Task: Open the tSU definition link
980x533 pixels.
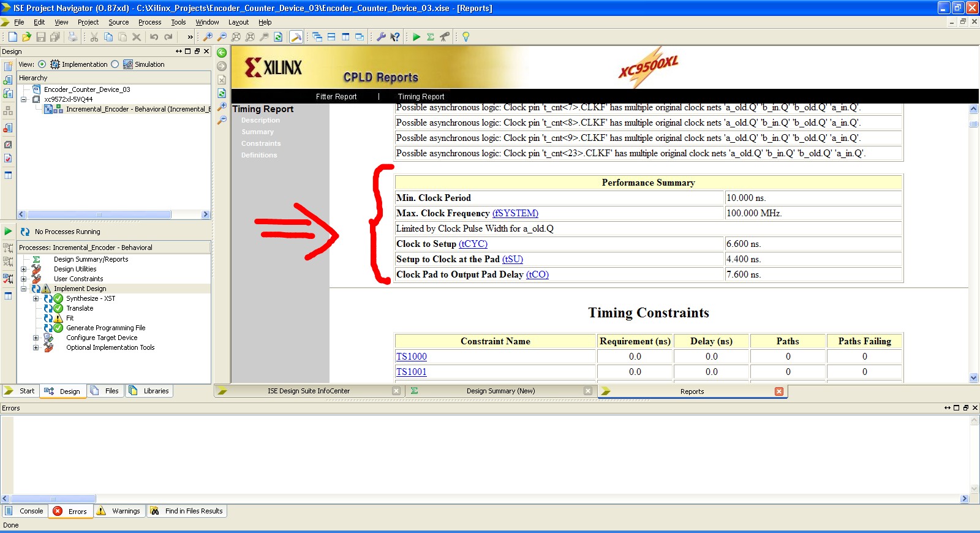Action: 513,259
